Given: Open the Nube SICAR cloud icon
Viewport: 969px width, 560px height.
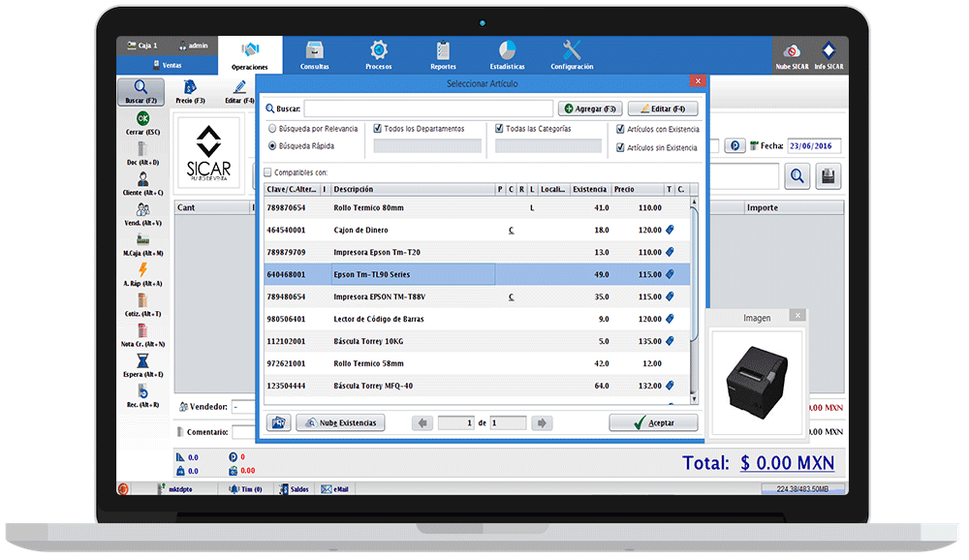Looking at the screenshot, I should tap(791, 52).
